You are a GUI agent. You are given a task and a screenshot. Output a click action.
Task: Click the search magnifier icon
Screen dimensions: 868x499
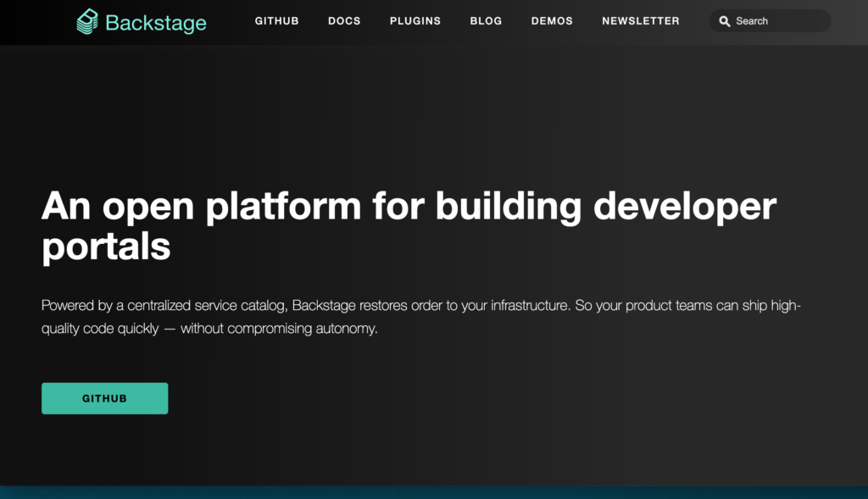pyautogui.click(x=724, y=21)
